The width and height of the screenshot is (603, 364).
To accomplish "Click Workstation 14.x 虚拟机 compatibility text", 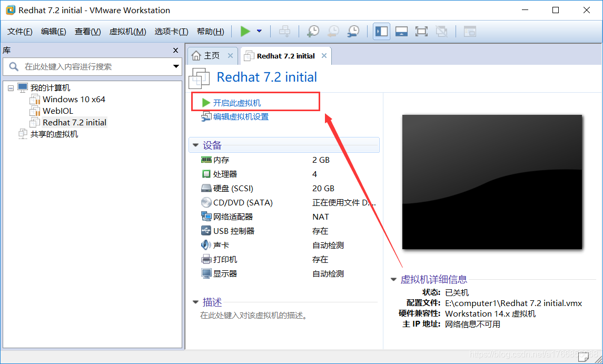I will [x=490, y=313].
